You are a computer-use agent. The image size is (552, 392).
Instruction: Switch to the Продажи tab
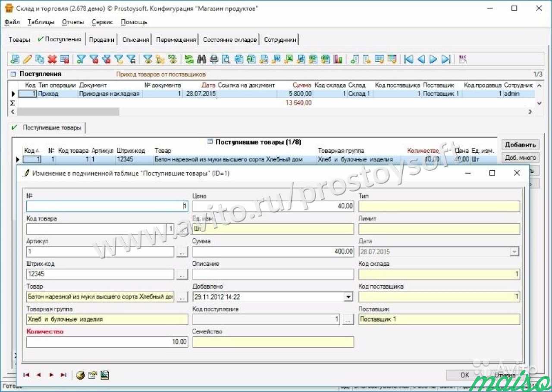(102, 40)
